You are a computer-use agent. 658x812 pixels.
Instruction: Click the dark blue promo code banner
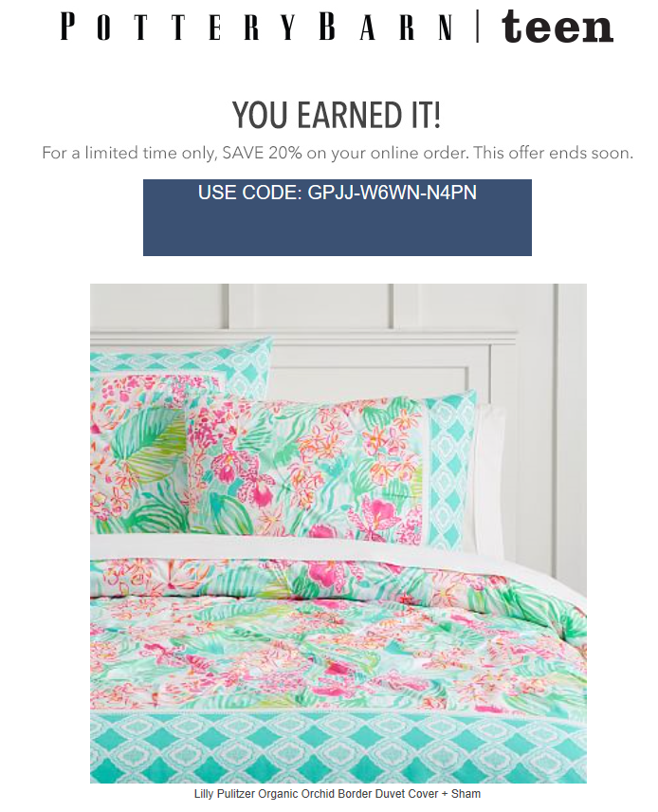click(337, 217)
